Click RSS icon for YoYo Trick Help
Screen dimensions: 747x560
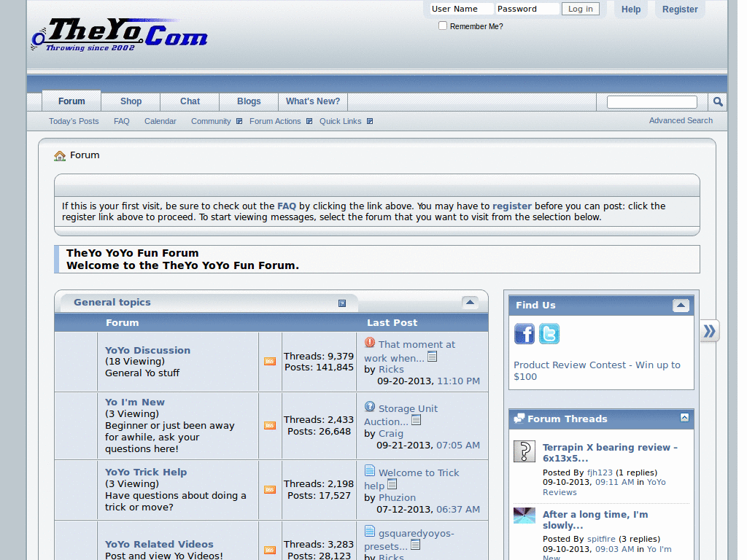(x=270, y=489)
